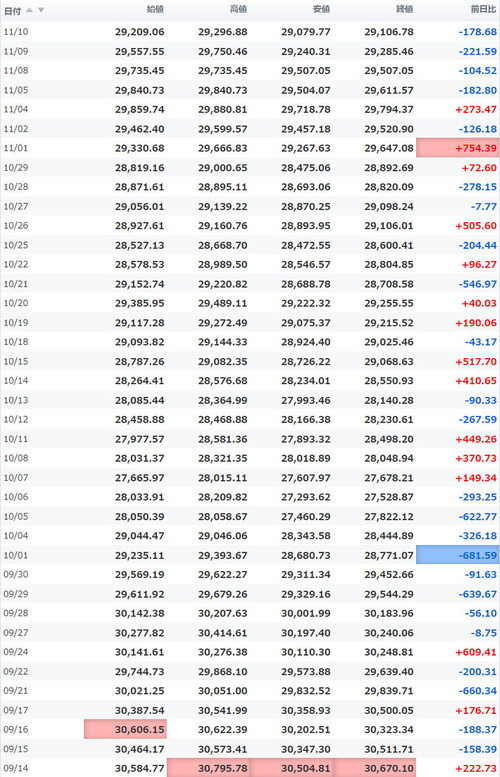Select the 10/01 date cell
500x777 pixels.
pos(16,555)
